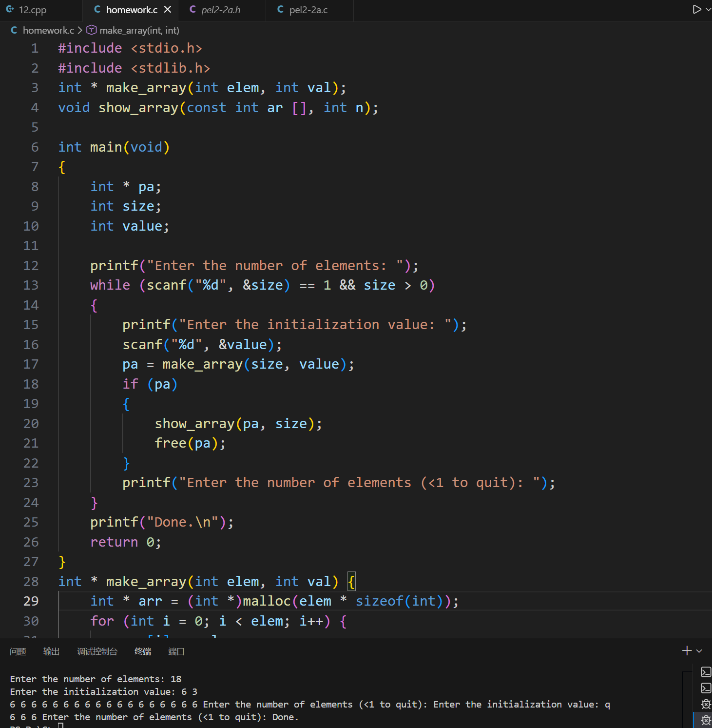Click 'make_array' in the line 17 assignment
The height and width of the screenshot is (728, 712).
[x=203, y=364]
